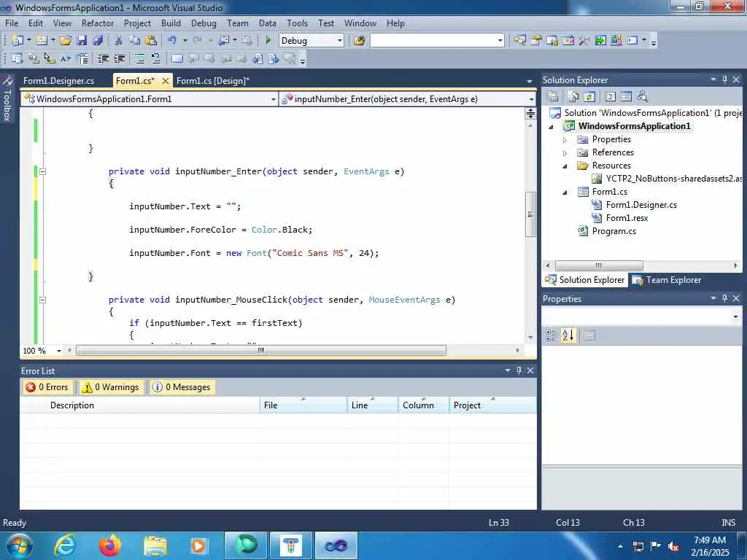747x560 pixels.
Task: Open the Build menu
Action: 171,23
